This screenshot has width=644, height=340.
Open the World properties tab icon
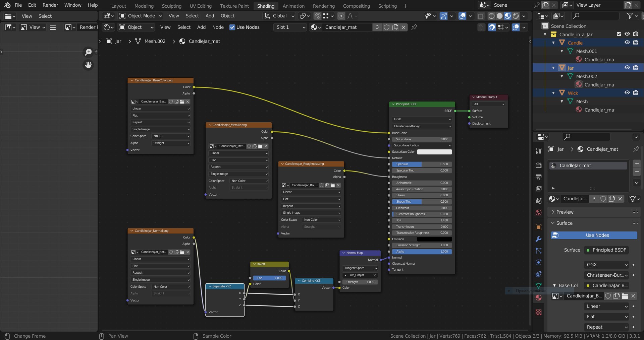[538, 212]
